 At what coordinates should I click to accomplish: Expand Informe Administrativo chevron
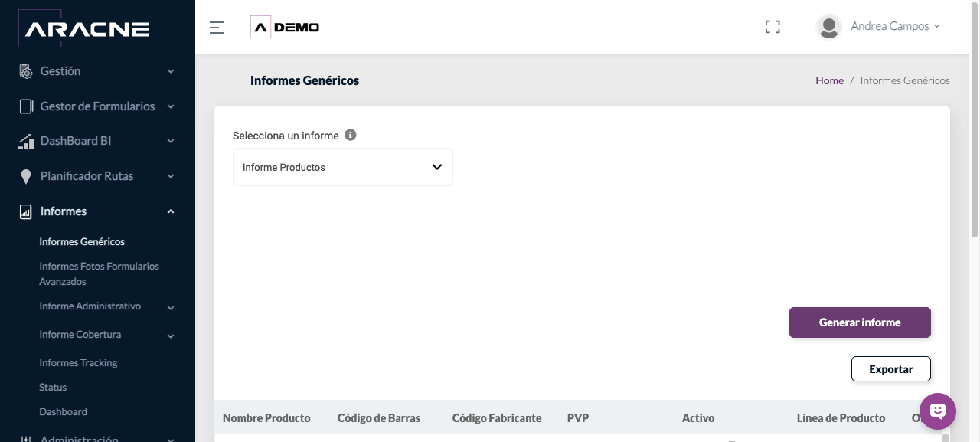click(x=171, y=308)
